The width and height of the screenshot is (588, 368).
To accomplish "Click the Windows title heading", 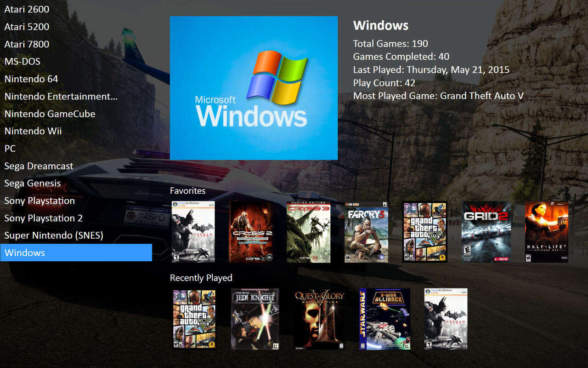I will coord(381,25).
